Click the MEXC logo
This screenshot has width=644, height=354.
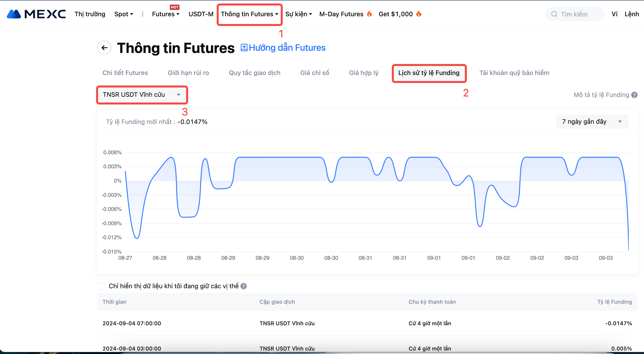(36, 14)
